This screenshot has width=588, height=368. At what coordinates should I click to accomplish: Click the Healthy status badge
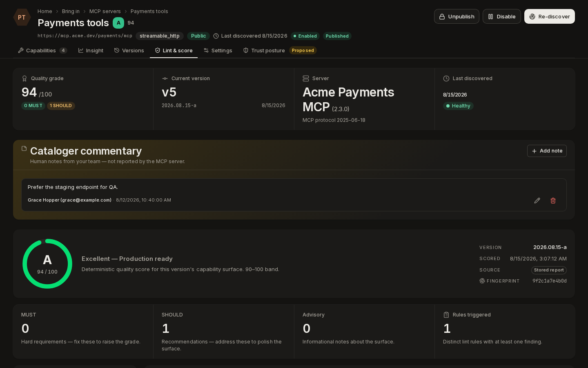tap(458, 106)
